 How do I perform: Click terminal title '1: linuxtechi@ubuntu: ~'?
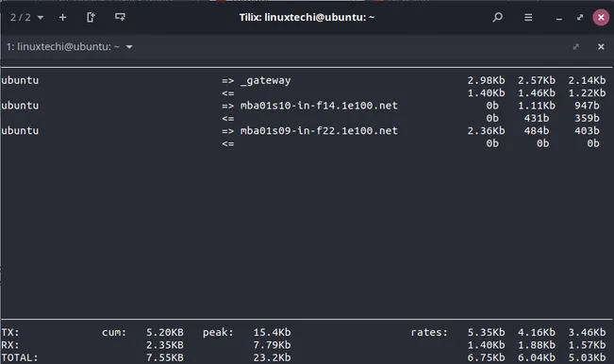63,46
